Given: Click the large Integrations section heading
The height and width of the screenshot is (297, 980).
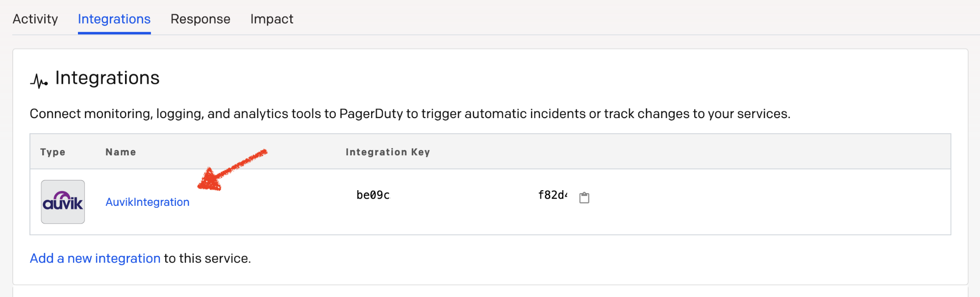Looking at the screenshot, I should click(x=107, y=78).
